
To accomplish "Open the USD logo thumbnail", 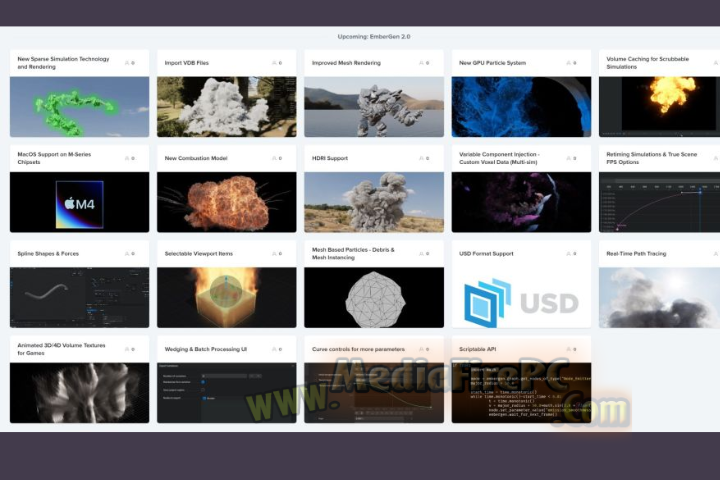I will (522, 298).
